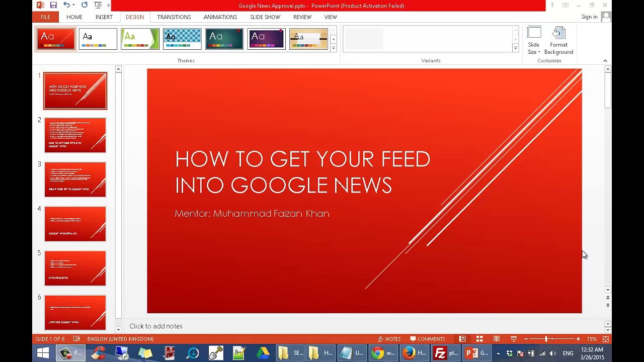This screenshot has height=362, width=644.
Task: Start slideshow from beginning in Quick Access
Action: (x=98, y=5)
